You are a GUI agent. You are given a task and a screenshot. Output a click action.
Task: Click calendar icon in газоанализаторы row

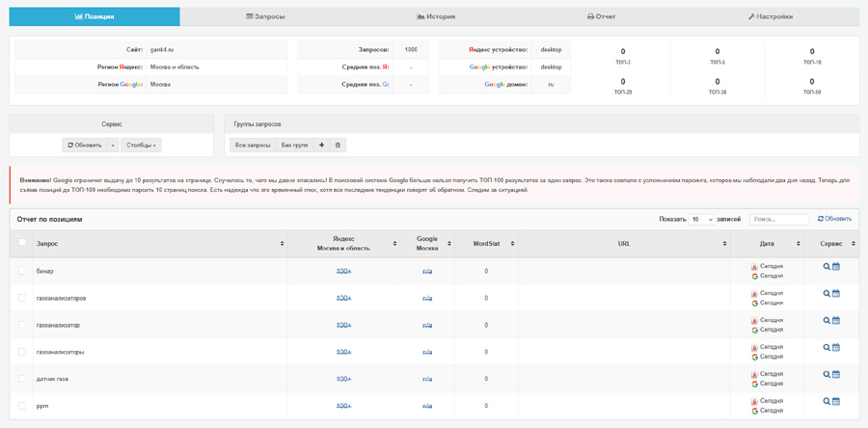coord(836,347)
